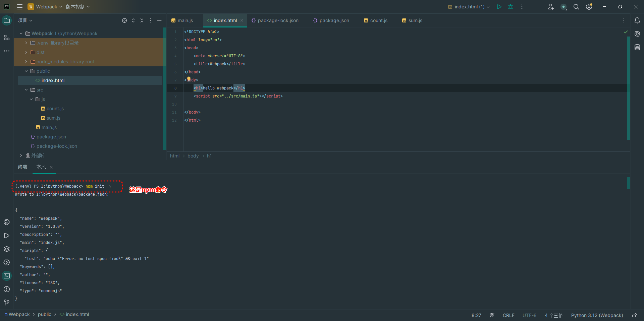
Task: Toggle file read-only lock in status bar
Action: point(634,315)
